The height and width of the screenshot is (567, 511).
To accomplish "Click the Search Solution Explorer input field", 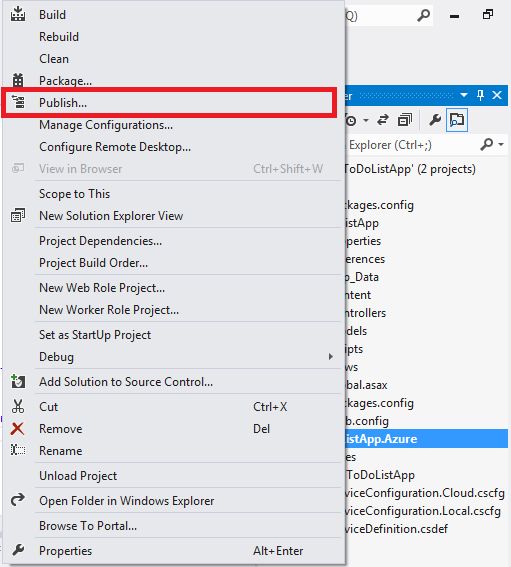I will 410,145.
